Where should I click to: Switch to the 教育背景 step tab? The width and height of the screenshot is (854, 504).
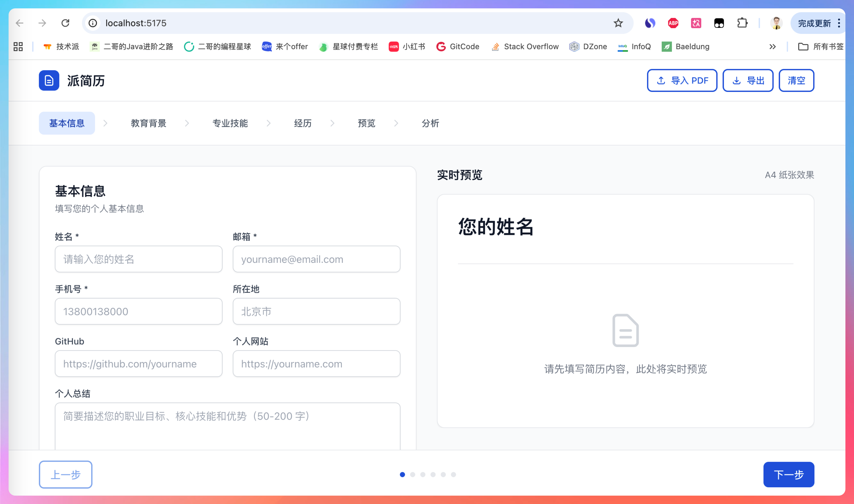(148, 123)
